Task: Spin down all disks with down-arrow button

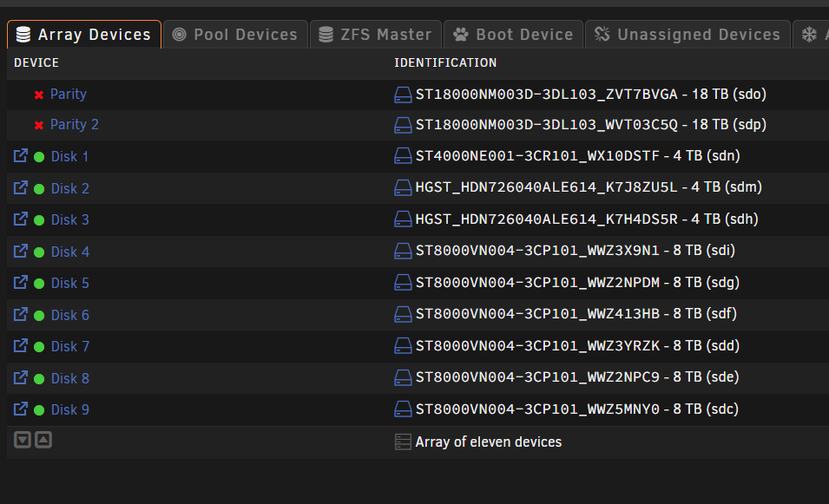Action: pos(23,440)
